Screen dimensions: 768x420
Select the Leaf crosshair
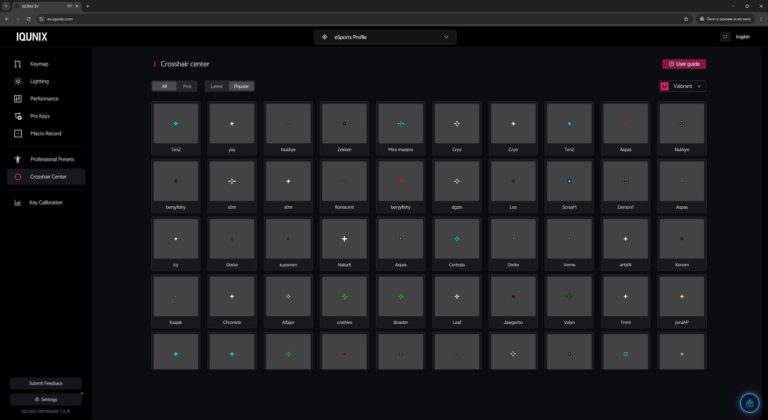click(x=457, y=301)
